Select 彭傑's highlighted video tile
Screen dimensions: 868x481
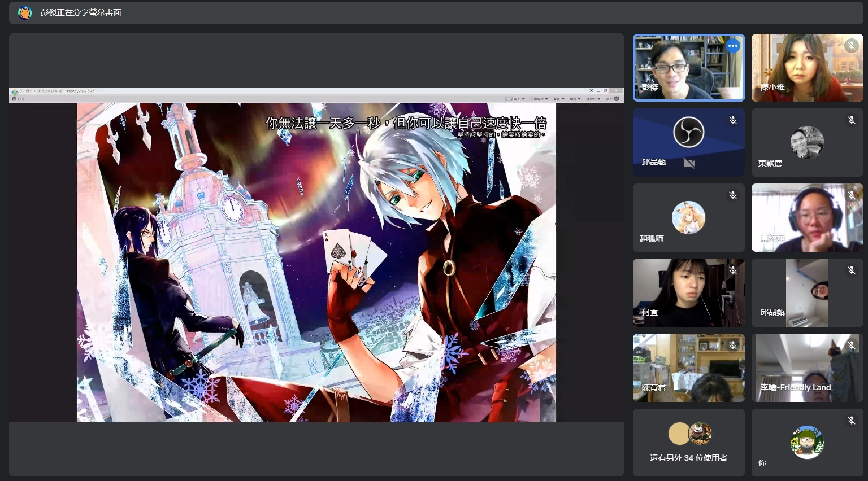click(x=689, y=68)
